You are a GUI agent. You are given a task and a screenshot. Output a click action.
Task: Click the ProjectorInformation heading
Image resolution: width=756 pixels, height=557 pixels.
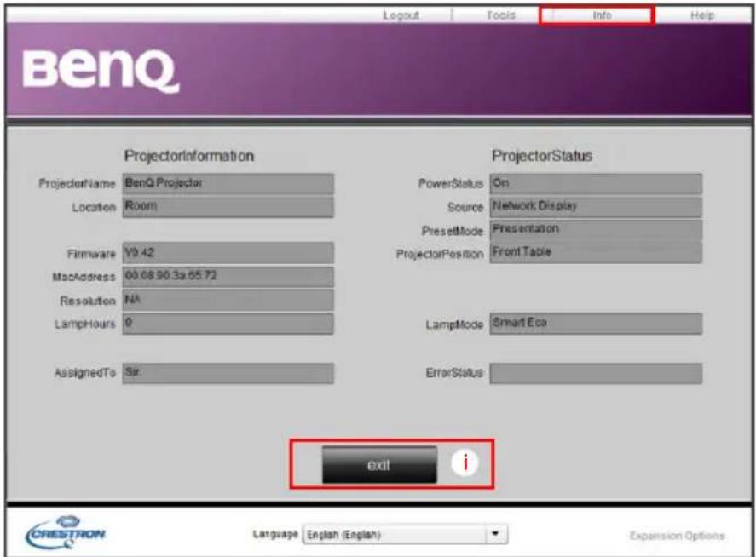(189, 156)
